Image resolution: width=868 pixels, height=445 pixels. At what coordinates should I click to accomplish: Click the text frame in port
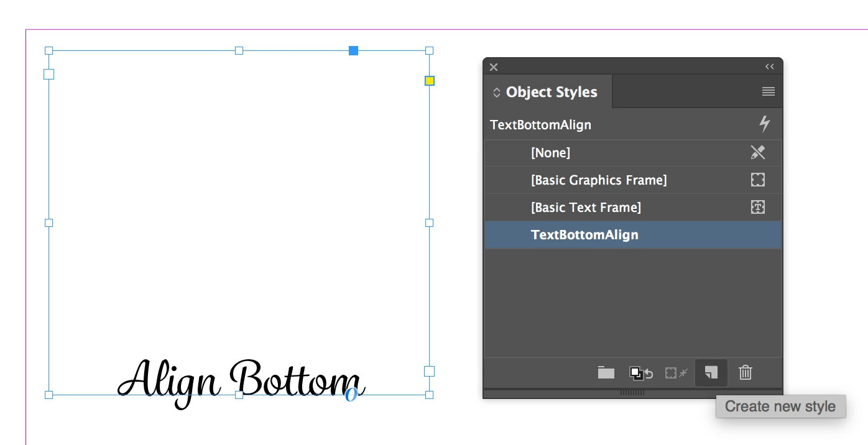[x=48, y=74]
